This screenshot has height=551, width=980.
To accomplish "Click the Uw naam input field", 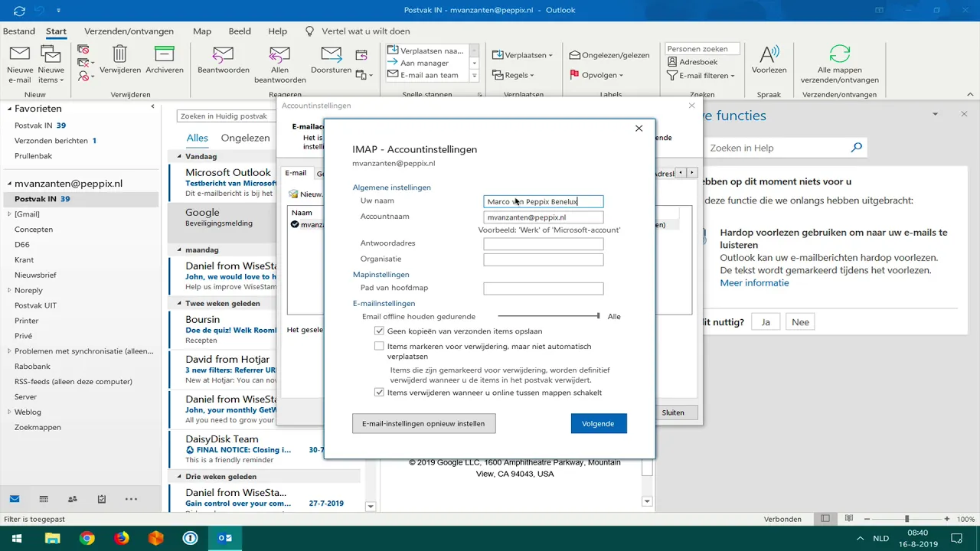I will coord(544,201).
